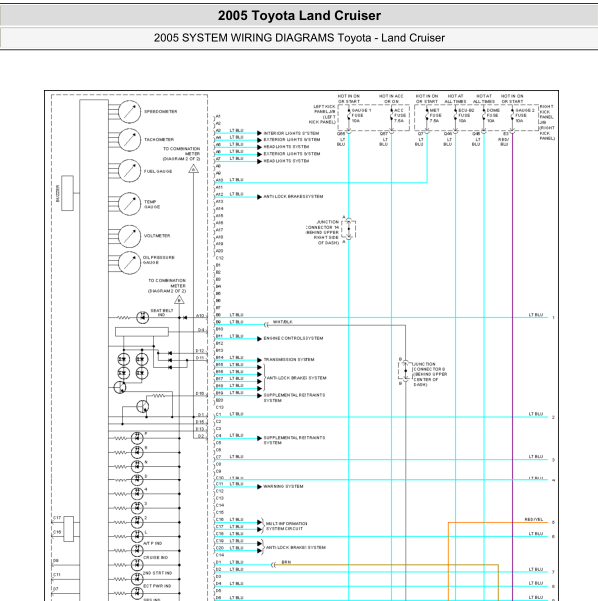The image size is (598, 601).
Task: Click the 3 gear indicator lamp symbol
Action: tap(137, 508)
